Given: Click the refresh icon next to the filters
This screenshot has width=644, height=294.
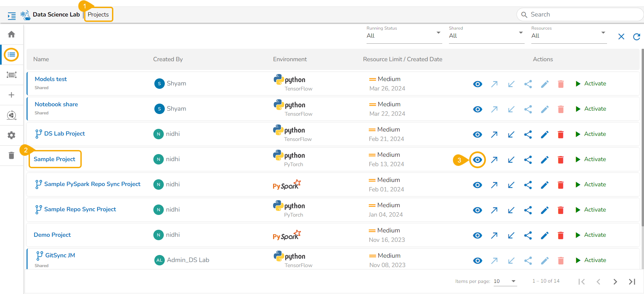Looking at the screenshot, I should coord(636,37).
